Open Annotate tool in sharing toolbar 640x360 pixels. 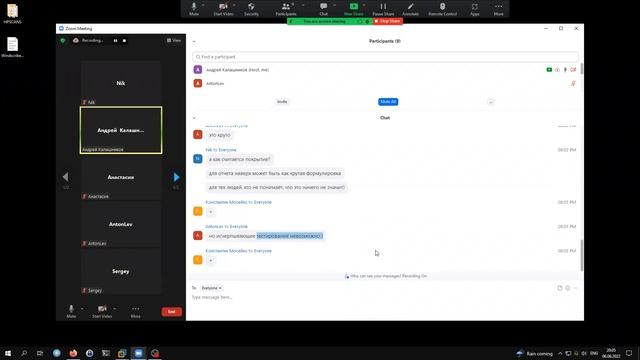coord(410,9)
